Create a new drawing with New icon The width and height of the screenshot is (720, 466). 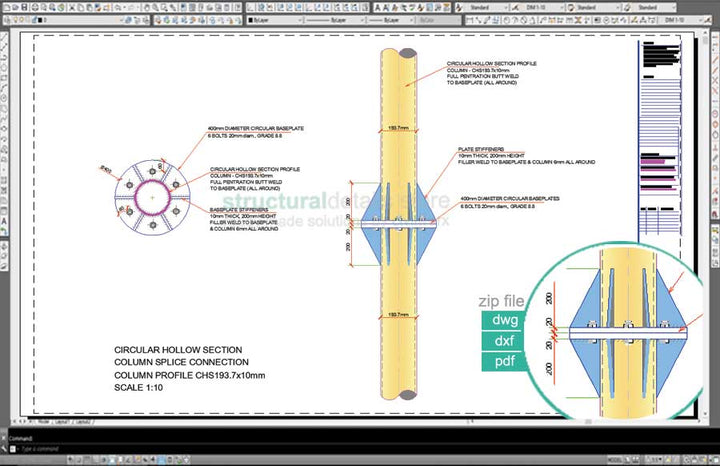click(7, 8)
